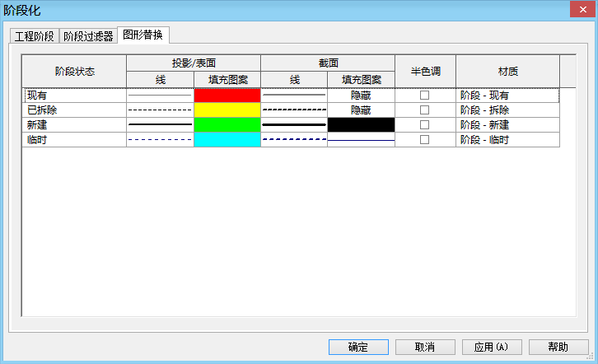
Task: Open 帮助 help button
Action: 558,347
